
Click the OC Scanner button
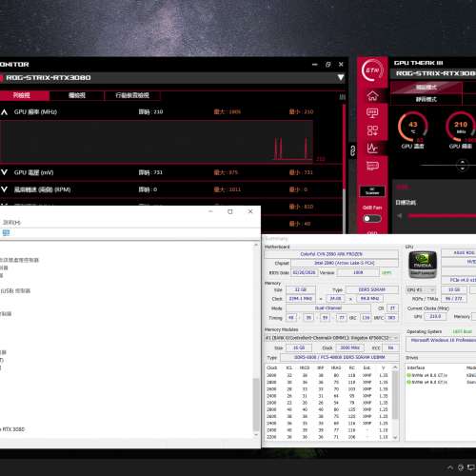[372, 191]
